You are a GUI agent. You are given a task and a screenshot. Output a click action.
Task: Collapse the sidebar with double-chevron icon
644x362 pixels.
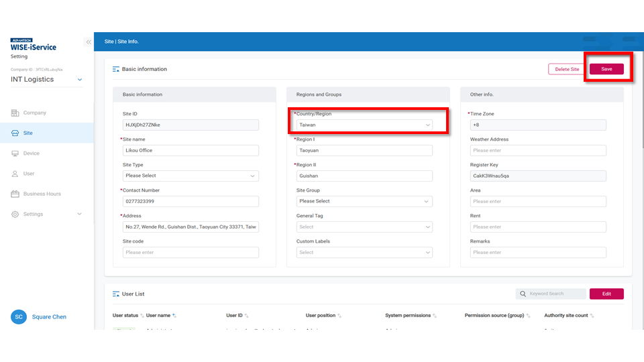tap(88, 42)
